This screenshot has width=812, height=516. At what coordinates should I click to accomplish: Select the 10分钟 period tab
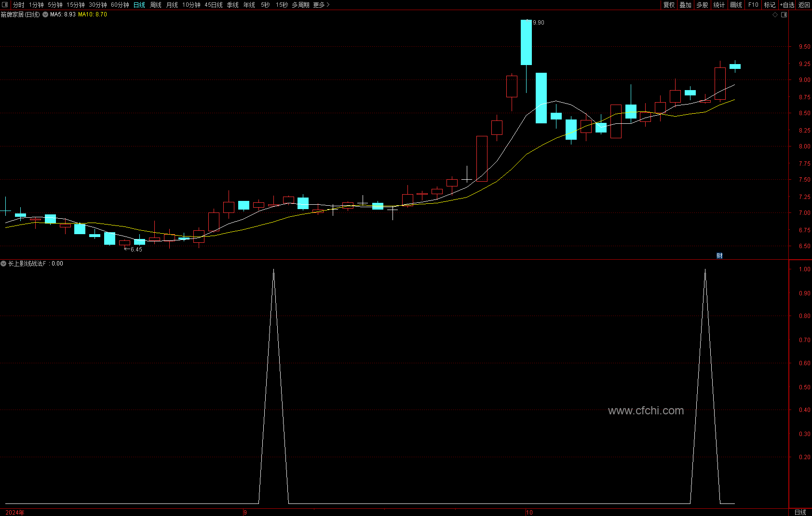coord(191,5)
